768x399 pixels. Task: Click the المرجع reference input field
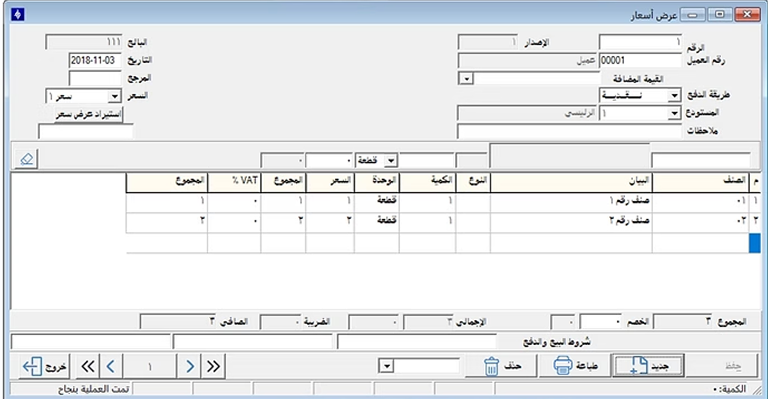click(95, 78)
